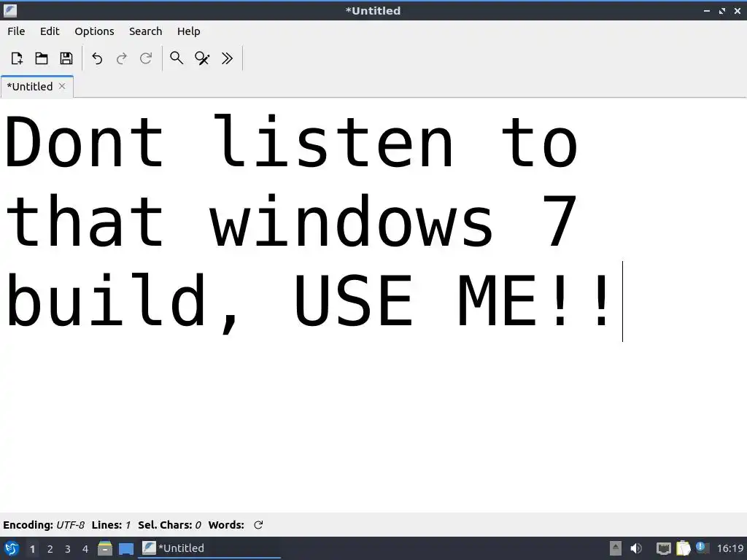The width and height of the screenshot is (747, 560).
Task: Click the Lines count in status bar
Action: pos(111,525)
